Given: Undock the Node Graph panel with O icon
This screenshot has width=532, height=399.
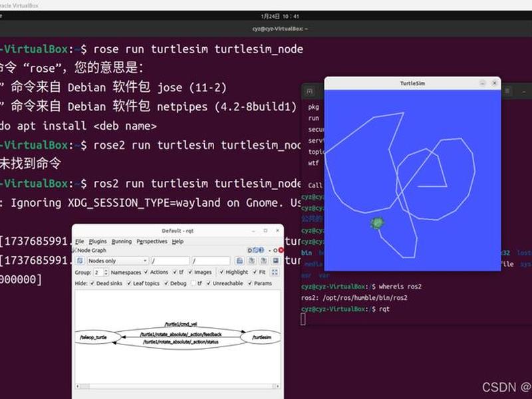Looking at the screenshot, I should point(275,251).
